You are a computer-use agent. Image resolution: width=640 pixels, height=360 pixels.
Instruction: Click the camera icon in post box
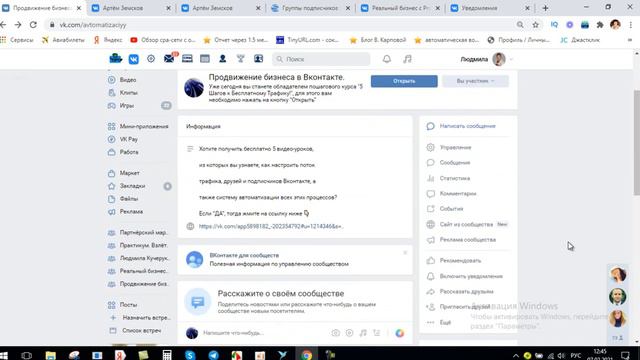(336, 333)
